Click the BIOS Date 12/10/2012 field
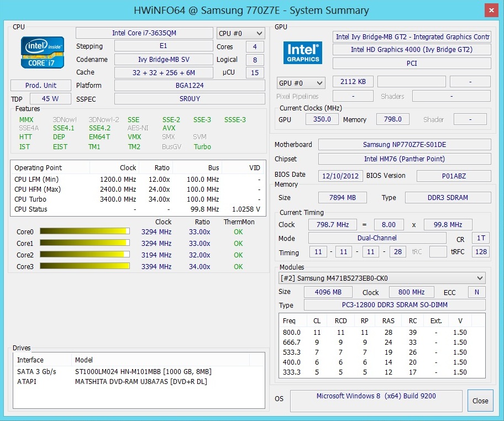504x421 pixels. pos(340,176)
